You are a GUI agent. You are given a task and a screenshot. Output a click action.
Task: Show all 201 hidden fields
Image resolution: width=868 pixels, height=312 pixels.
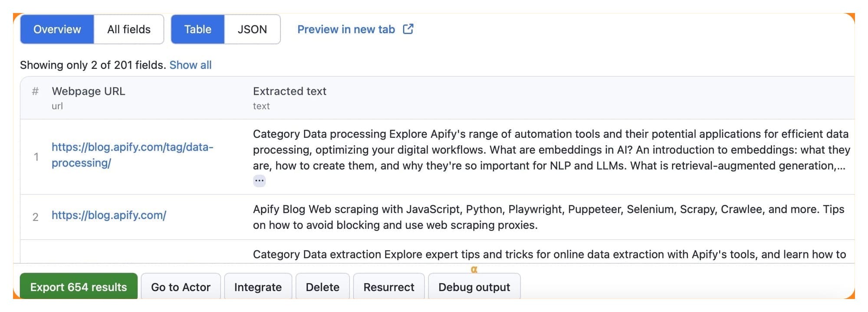(191, 65)
